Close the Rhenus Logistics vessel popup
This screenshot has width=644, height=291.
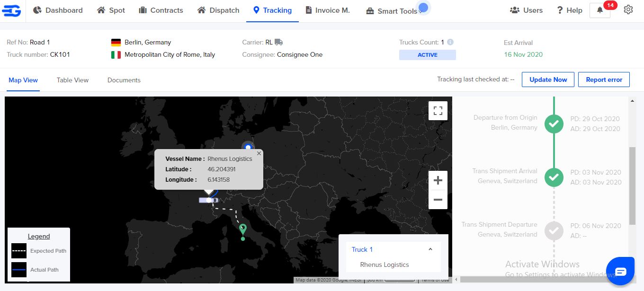(x=259, y=153)
